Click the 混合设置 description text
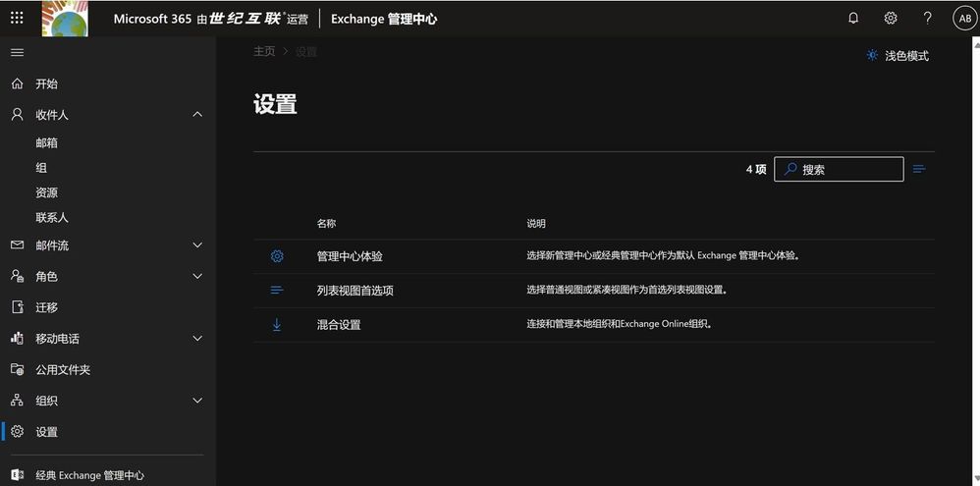The height and width of the screenshot is (486, 980). [620, 324]
